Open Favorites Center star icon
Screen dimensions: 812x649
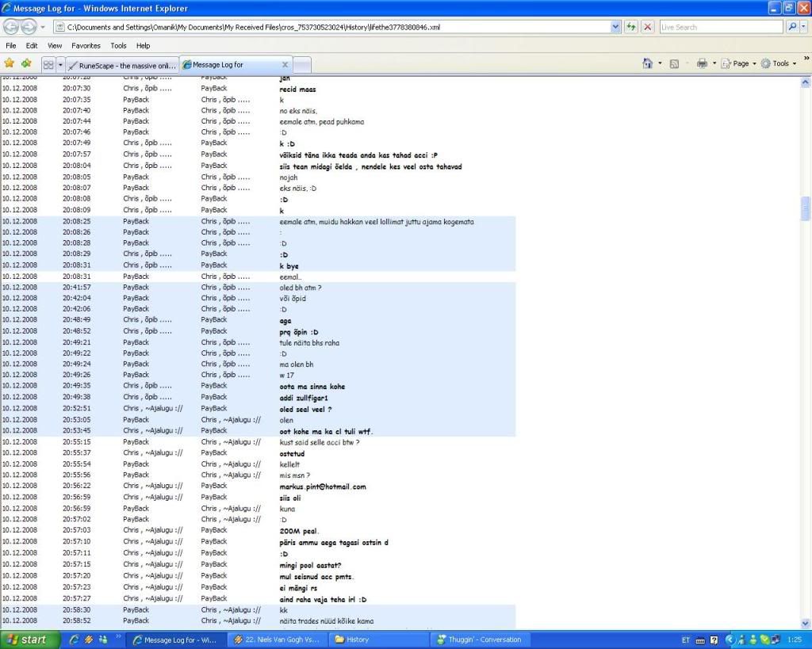tap(10, 63)
